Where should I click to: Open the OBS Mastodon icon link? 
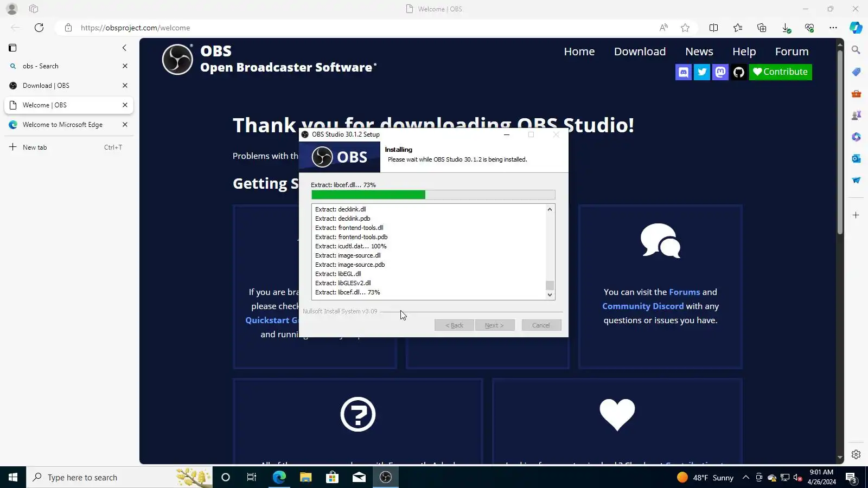tap(720, 72)
